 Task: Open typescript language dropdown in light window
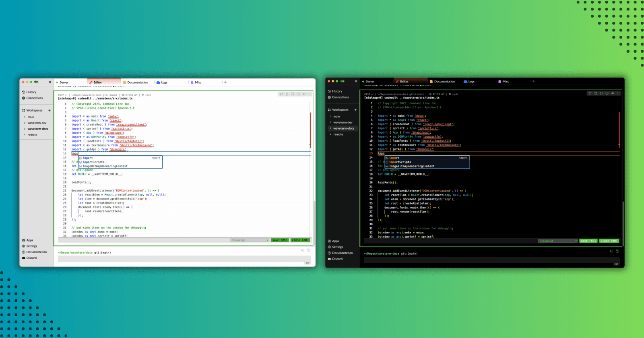tap(250, 240)
